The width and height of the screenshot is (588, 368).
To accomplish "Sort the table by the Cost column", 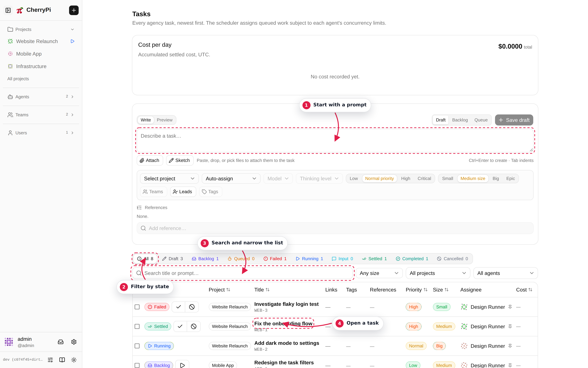I will [524, 290].
